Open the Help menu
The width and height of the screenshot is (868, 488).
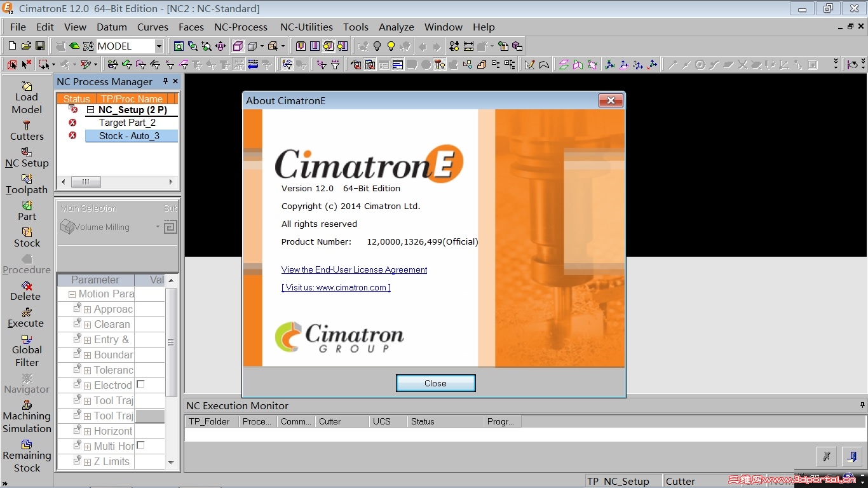pos(484,27)
